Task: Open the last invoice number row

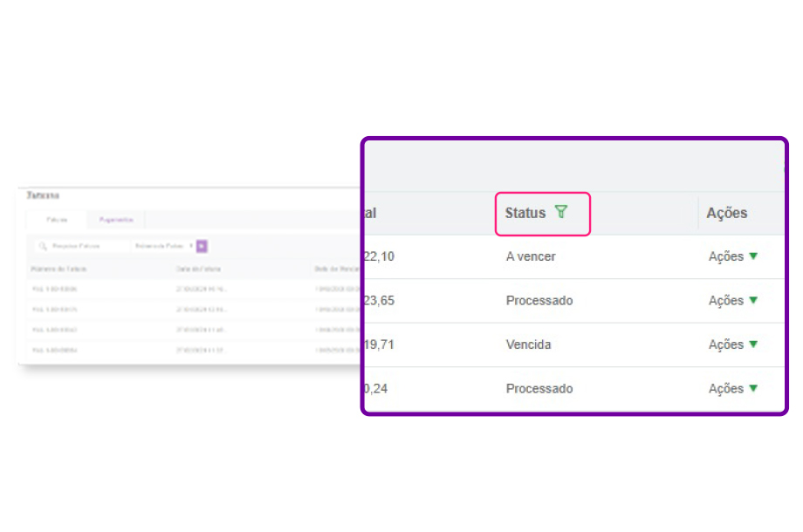Action: (x=54, y=351)
